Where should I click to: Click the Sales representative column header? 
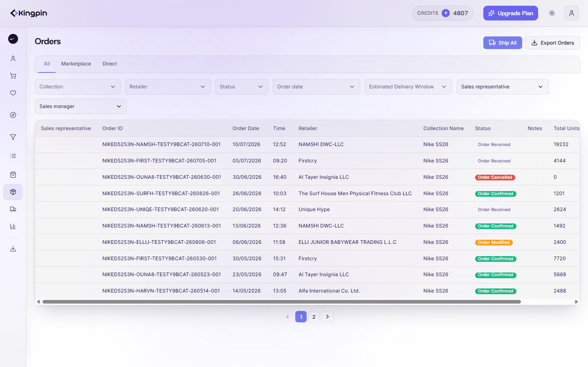[x=66, y=128]
